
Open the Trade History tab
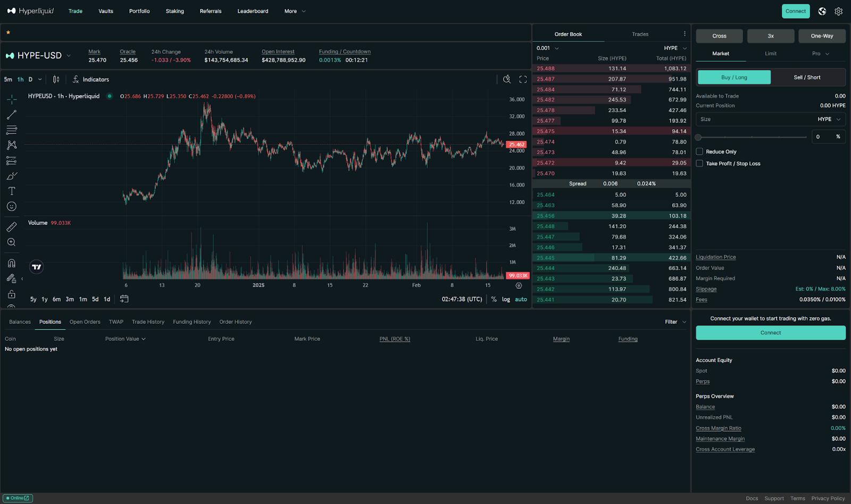pos(148,322)
